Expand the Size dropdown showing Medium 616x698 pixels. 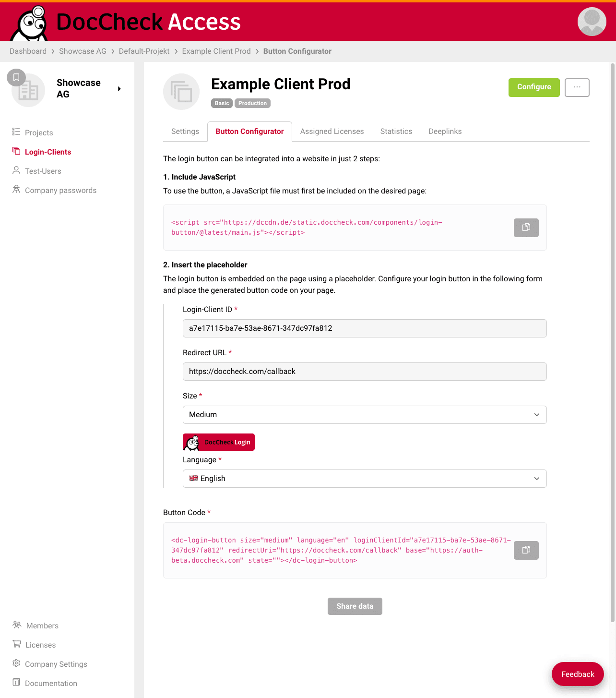coord(365,415)
